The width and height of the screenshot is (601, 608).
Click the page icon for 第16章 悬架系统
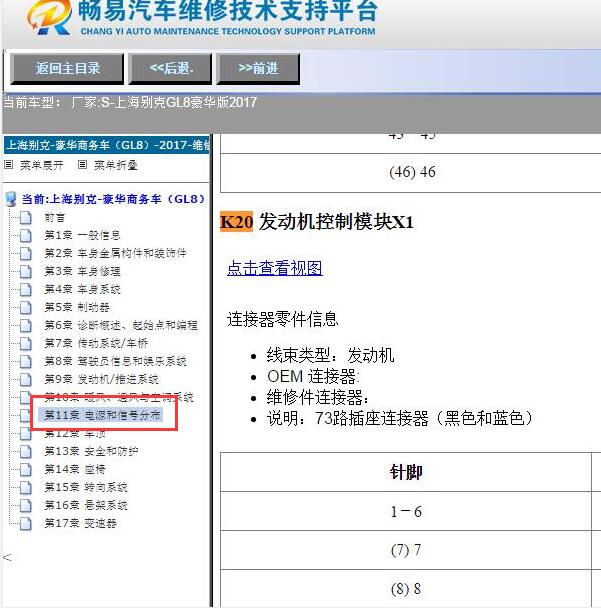point(26,506)
